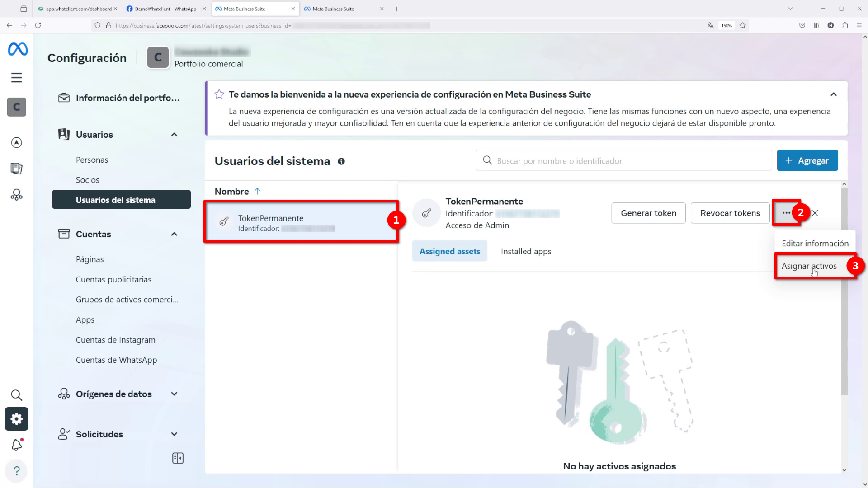Choose Editar información from menu
This screenshot has height=488, width=868.
point(815,243)
